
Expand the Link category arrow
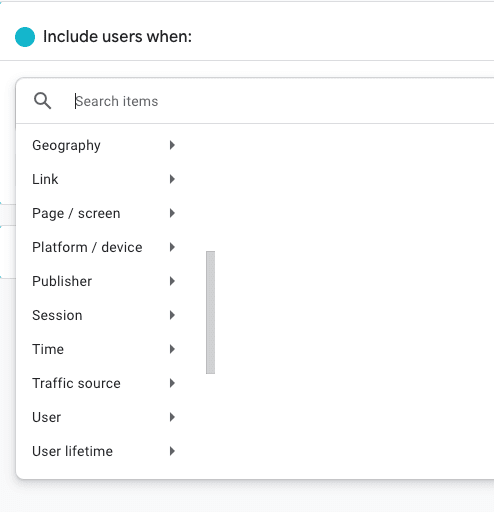172,179
